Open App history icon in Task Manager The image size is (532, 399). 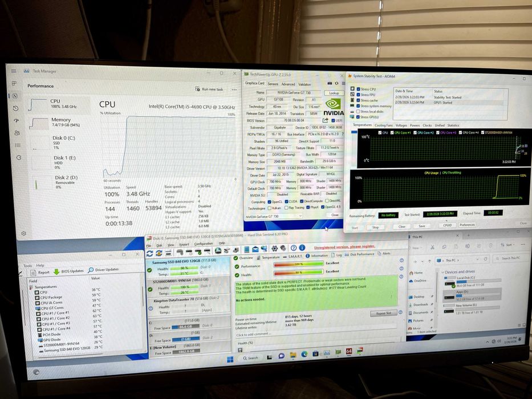tap(15, 108)
